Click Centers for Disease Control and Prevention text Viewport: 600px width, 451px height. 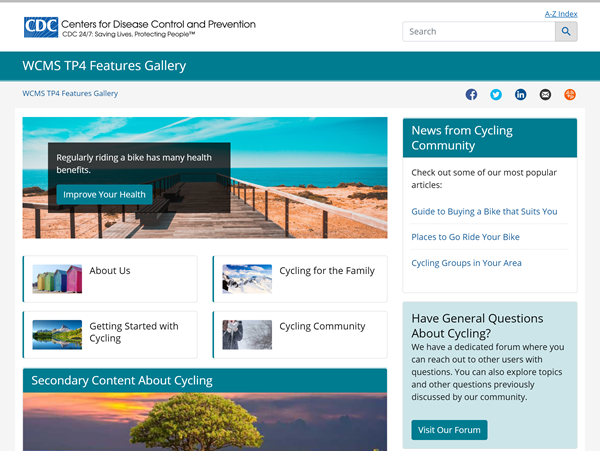pos(158,24)
